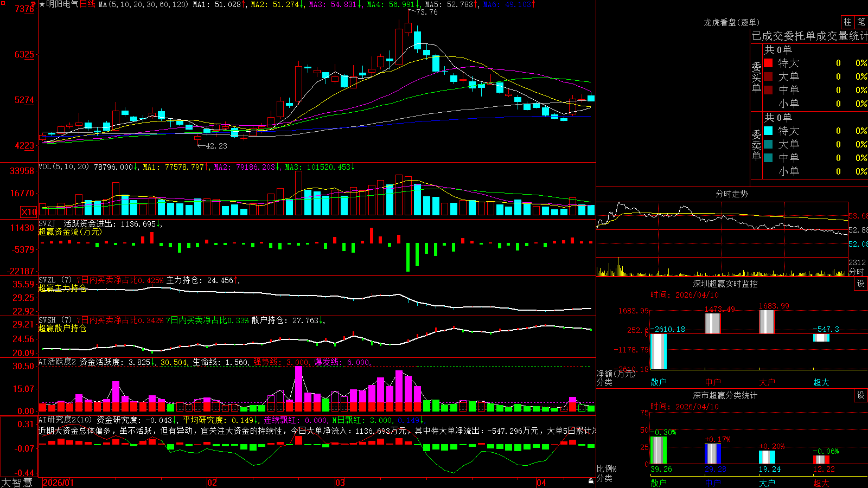Jump to the 02 month marker
Screen dimensions: 868x488
click(212, 483)
